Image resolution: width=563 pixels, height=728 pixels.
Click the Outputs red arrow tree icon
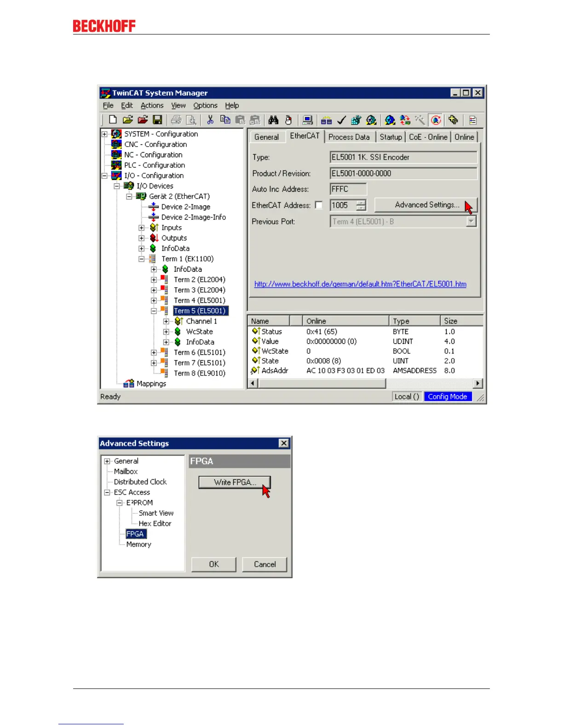tap(154, 238)
